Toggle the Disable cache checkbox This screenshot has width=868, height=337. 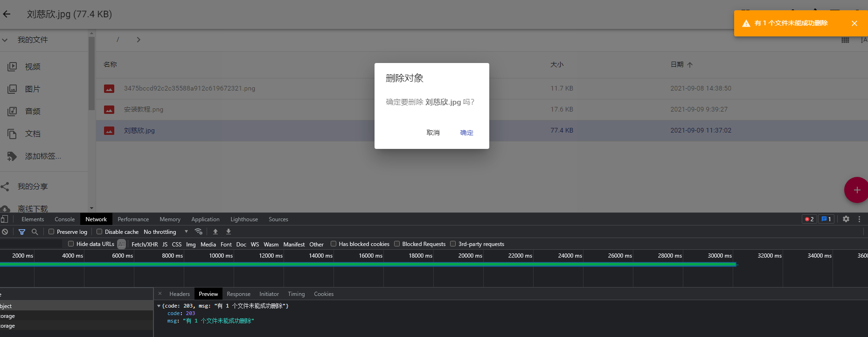pyautogui.click(x=99, y=232)
